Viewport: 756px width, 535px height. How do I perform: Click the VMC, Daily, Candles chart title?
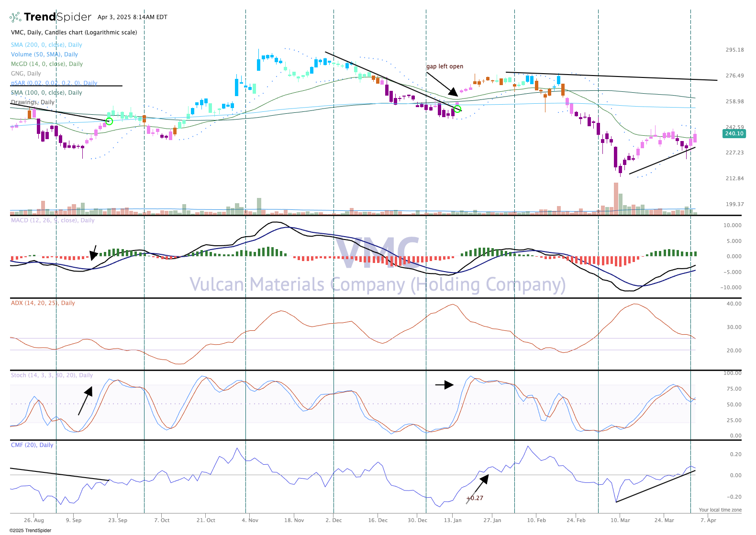click(74, 33)
